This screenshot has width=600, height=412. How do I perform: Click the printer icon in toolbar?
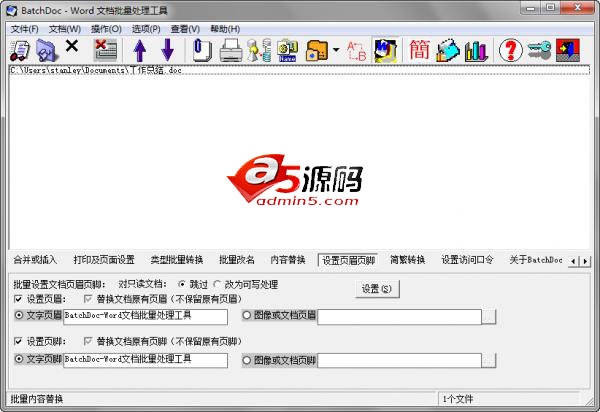(231, 50)
